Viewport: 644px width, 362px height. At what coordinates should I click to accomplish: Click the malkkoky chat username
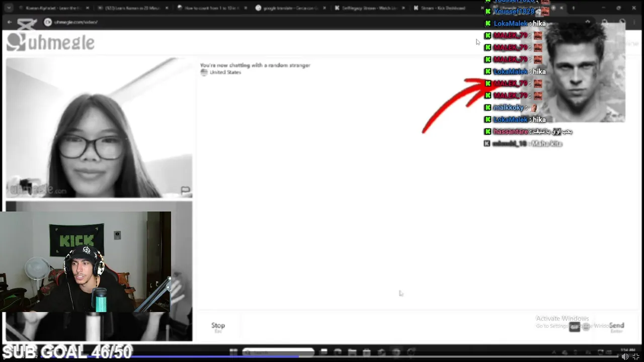[509, 108]
